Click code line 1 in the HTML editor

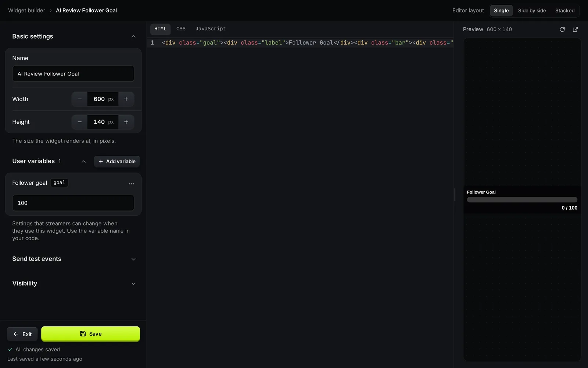pos(307,43)
